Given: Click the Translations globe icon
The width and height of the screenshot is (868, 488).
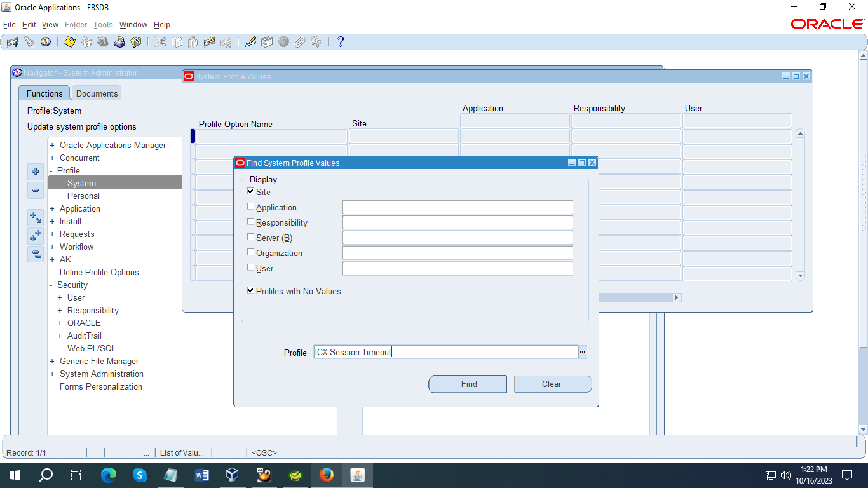Looking at the screenshot, I should coord(283,42).
